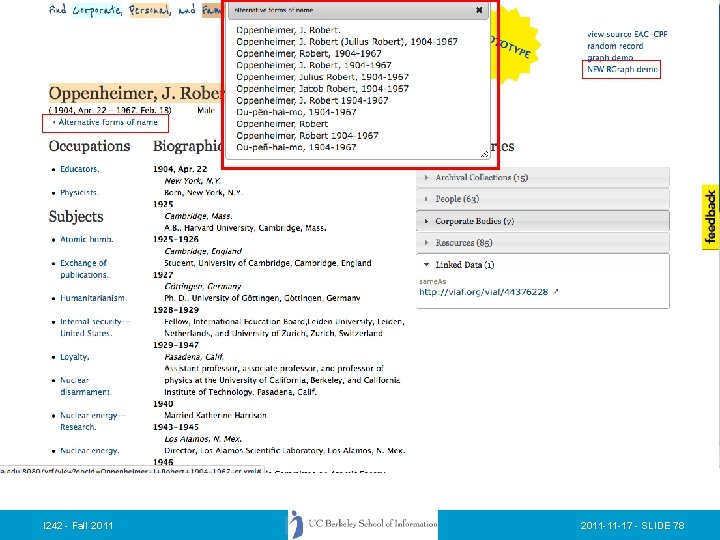Open external link icon beside viaf URL
Viewport: 720px width, 540px height.
[556, 292]
